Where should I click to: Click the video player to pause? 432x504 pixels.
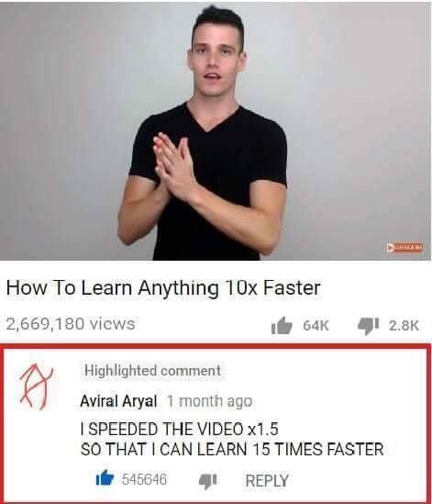tap(216, 131)
